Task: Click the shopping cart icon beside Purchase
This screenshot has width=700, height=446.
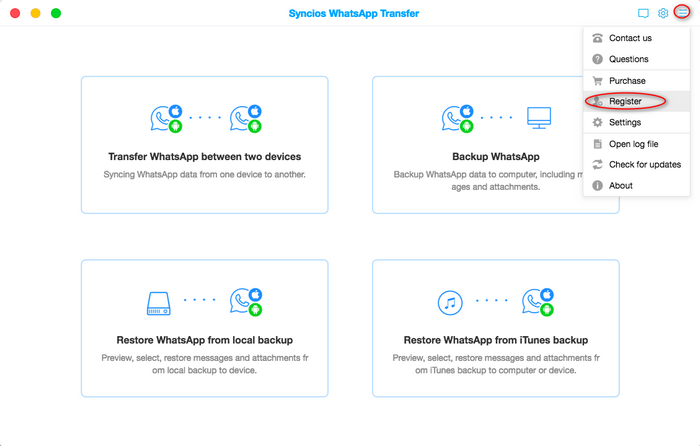Action: tap(597, 81)
